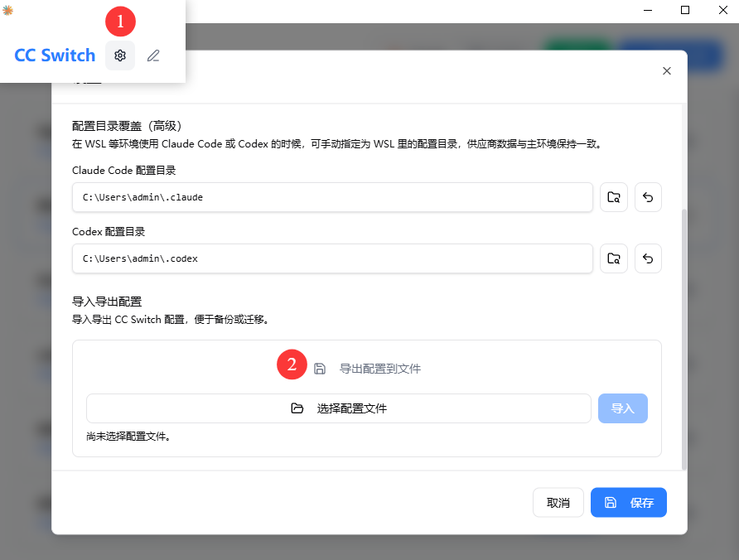Click the CC Switch title link

pos(55,56)
